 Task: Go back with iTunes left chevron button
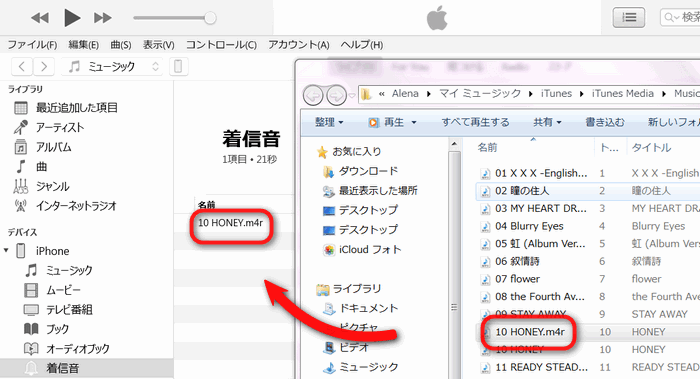coord(21,67)
